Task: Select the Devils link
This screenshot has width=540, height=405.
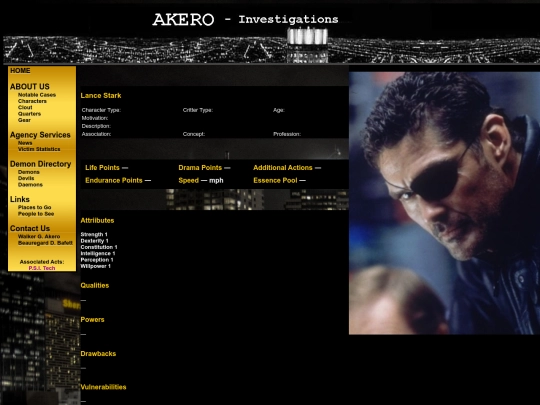Action: click(x=26, y=178)
